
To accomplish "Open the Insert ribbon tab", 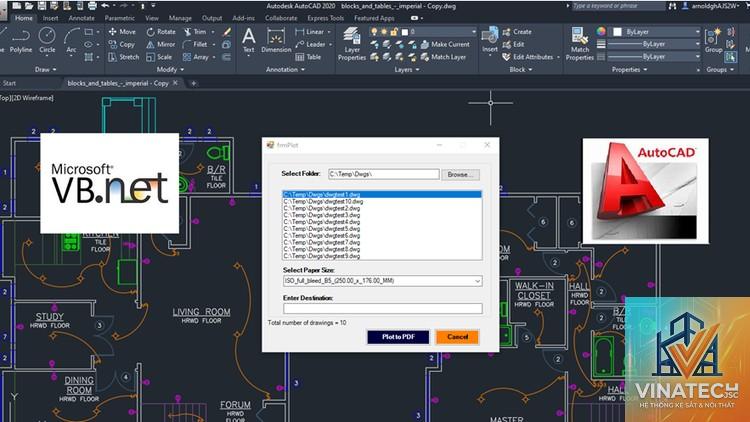I will 50,18.
